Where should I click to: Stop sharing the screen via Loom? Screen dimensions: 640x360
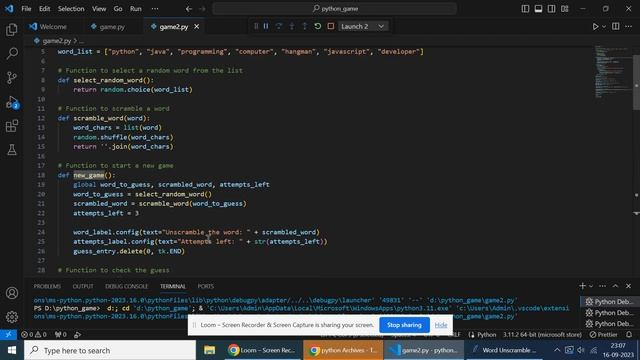[404, 325]
